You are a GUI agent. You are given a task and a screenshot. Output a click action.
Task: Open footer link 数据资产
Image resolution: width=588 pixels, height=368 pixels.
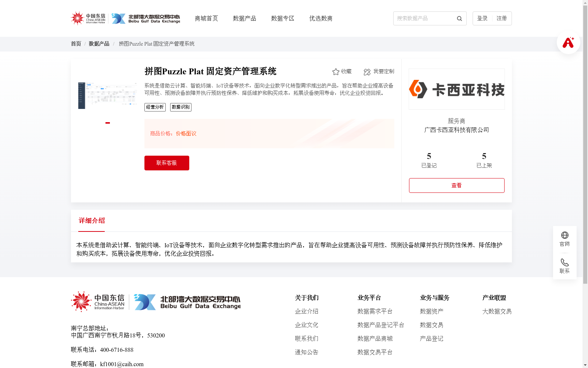click(x=431, y=311)
